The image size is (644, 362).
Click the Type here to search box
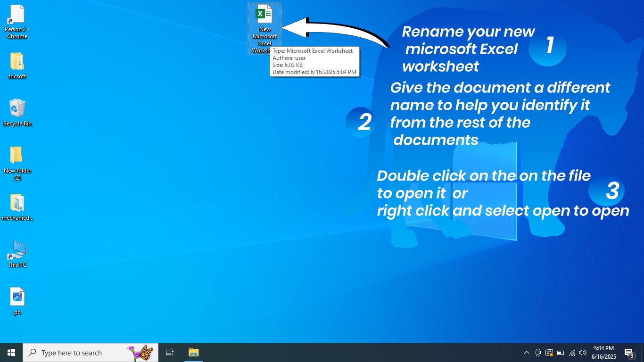pos(90,352)
